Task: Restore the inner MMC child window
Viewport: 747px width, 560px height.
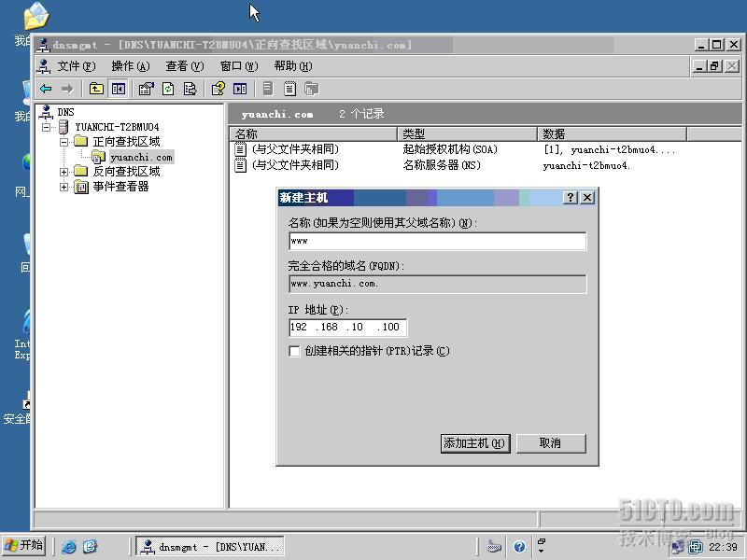Action: (x=714, y=66)
